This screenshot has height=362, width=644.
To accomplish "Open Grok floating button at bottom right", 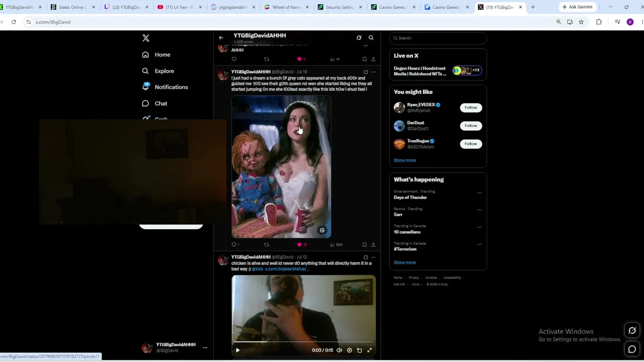I will coord(632,331).
